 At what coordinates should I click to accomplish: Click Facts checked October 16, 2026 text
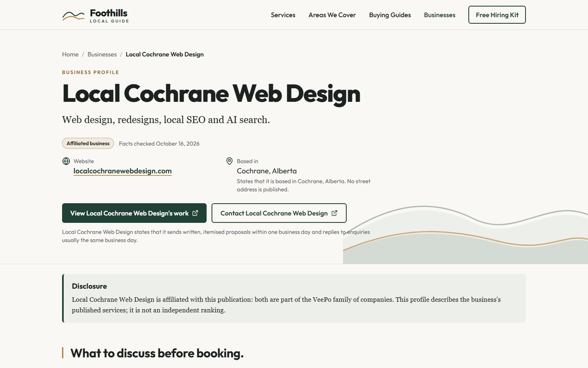(159, 144)
